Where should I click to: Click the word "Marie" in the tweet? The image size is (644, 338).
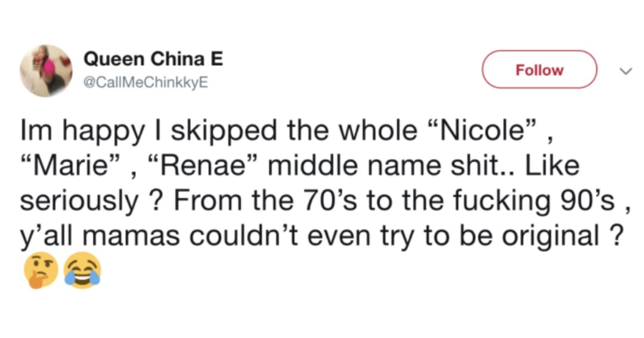[x=71, y=165]
